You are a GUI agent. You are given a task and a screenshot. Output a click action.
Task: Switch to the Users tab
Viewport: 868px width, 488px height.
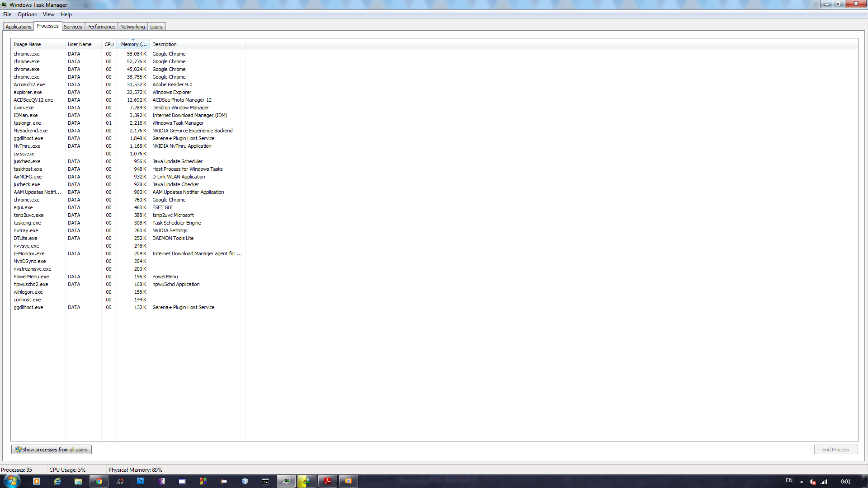[x=156, y=27]
